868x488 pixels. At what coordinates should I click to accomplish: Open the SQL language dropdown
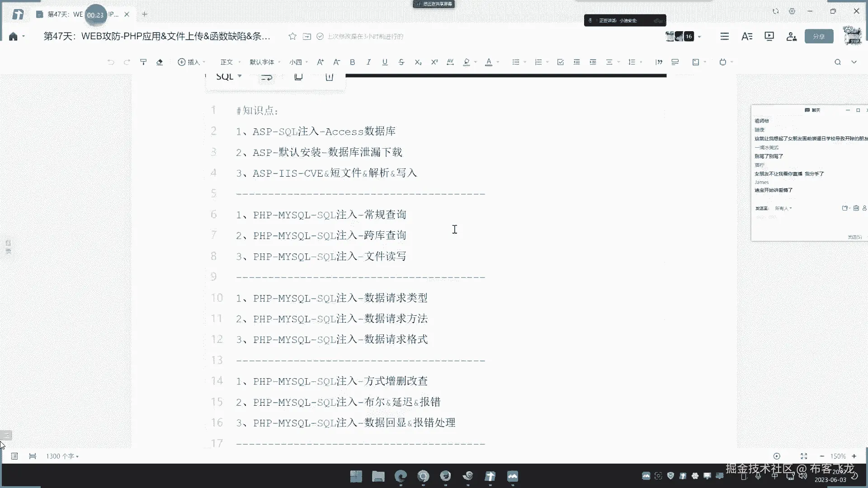tap(229, 76)
